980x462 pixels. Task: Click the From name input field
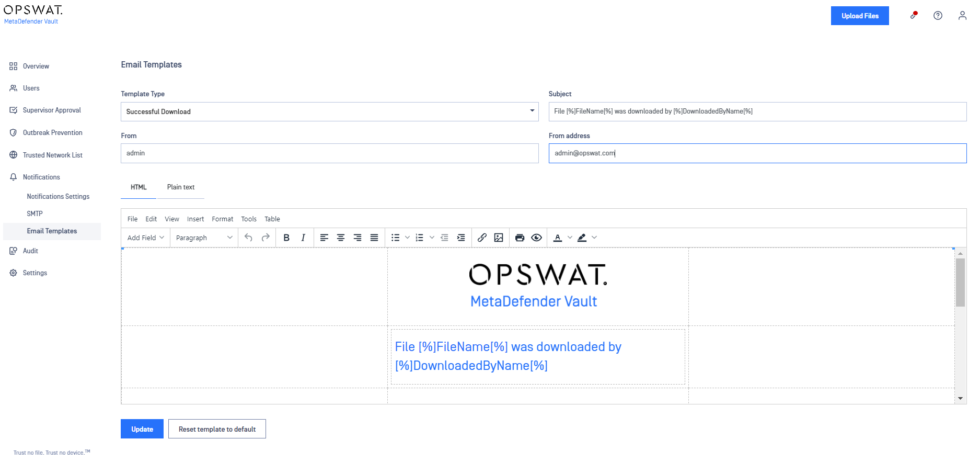(330, 153)
